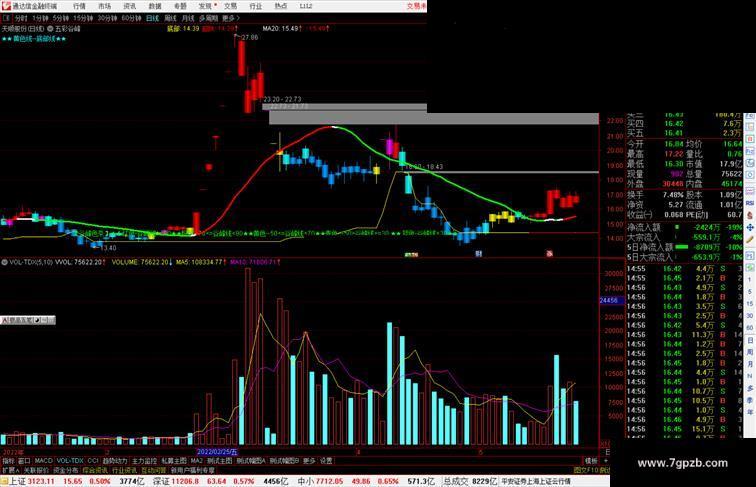Switch chart to 15分钟 period
Screen dimensions: 756x487
pyautogui.click(x=83, y=18)
